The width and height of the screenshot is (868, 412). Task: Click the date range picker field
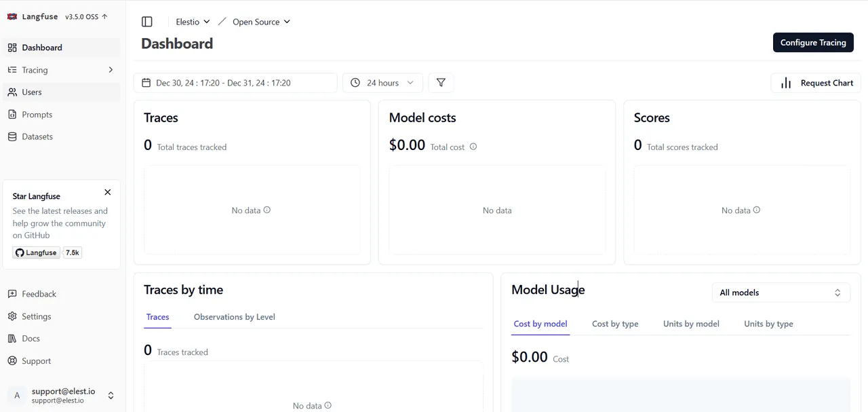[x=235, y=83]
